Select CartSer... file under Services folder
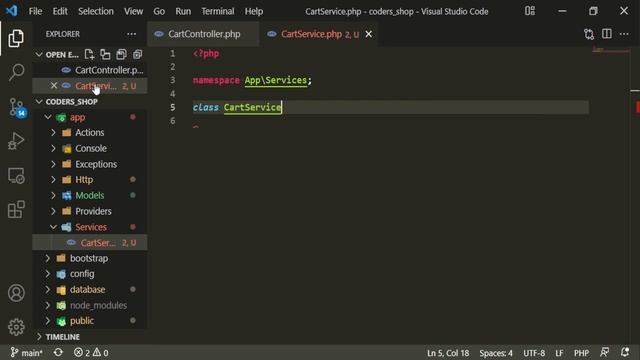Image resolution: width=640 pixels, height=360 pixels. click(x=90, y=242)
